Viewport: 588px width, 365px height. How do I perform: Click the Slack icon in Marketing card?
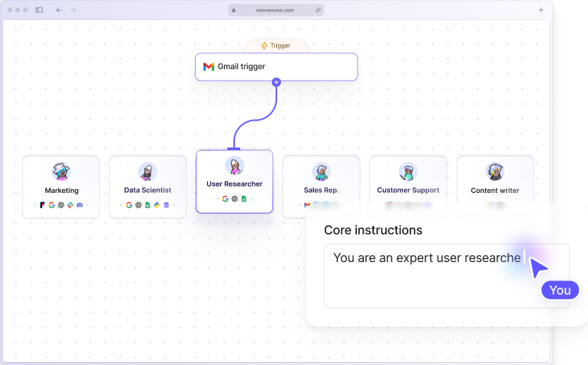click(x=70, y=205)
